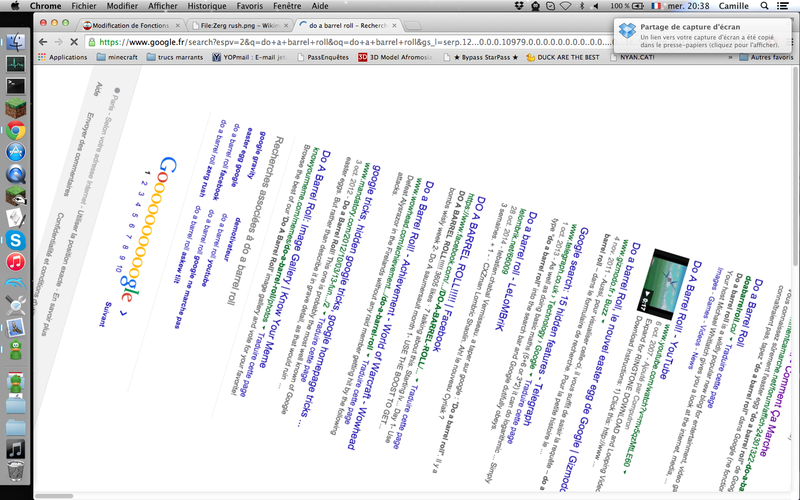
Task: Open a new tab with the tab-strip button
Action: 413,25
